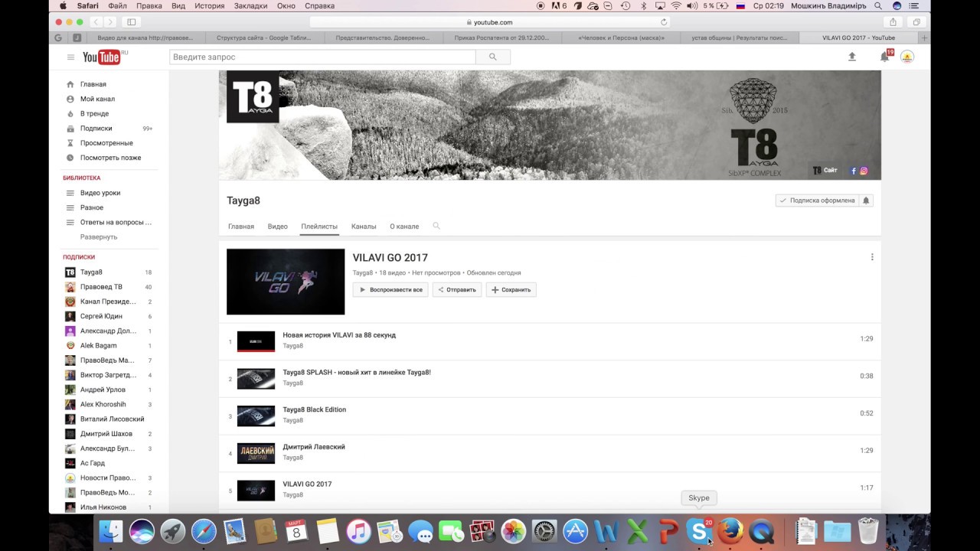Click the reload page icon in the address bar
Screen dimensions: 980x551
[664, 22]
